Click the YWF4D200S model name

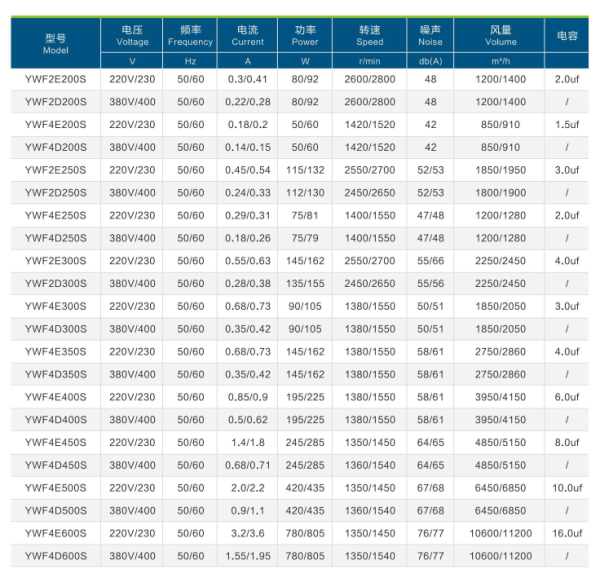[x=57, y=147]
